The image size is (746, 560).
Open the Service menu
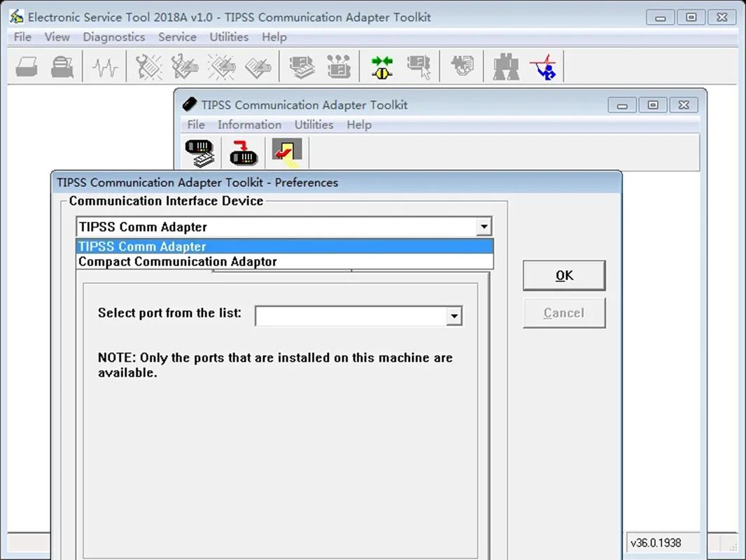click(177, 37)
